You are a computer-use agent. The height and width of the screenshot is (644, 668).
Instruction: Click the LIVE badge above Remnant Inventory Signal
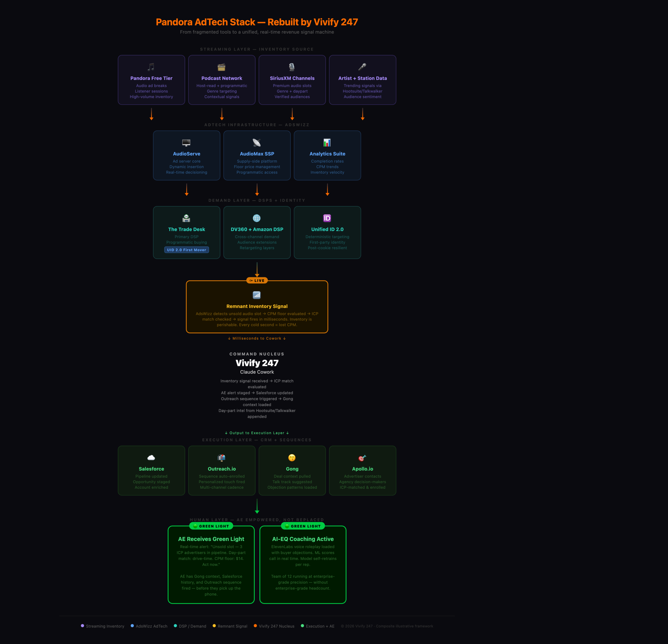pos(257,281)
